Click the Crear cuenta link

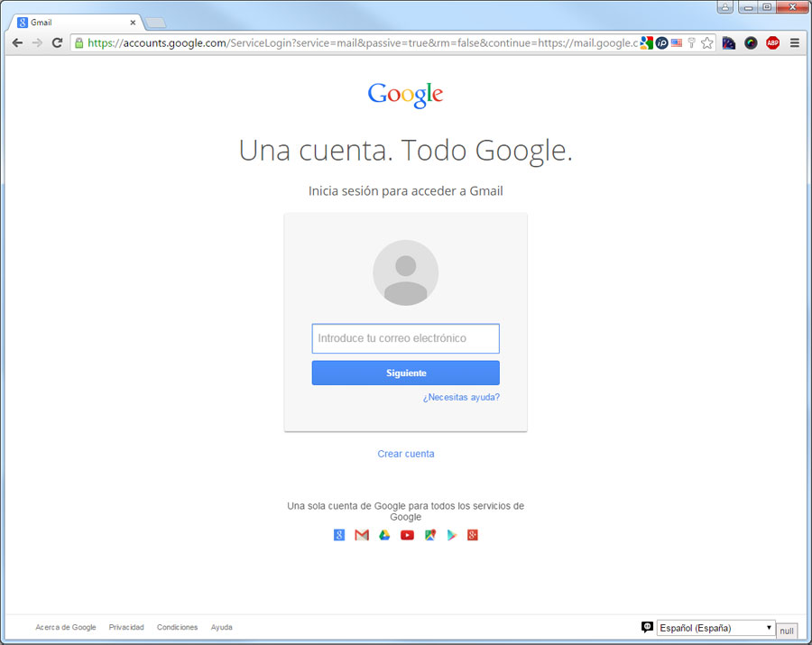coord(405,454)
